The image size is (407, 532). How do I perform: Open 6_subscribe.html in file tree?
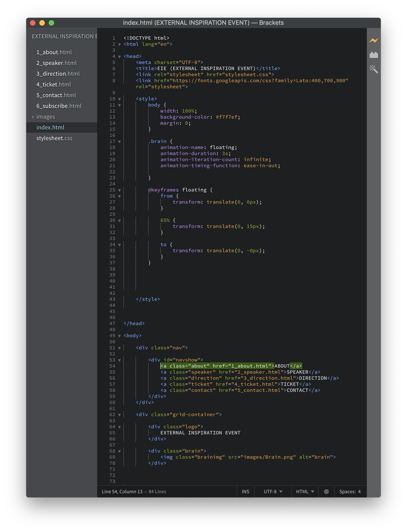coord(59,106)
